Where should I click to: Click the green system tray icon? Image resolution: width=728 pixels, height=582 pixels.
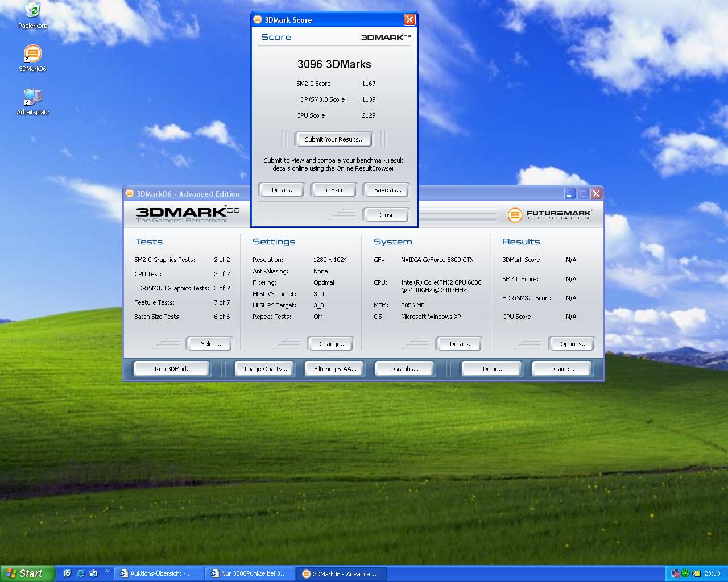tap(686, 574)
